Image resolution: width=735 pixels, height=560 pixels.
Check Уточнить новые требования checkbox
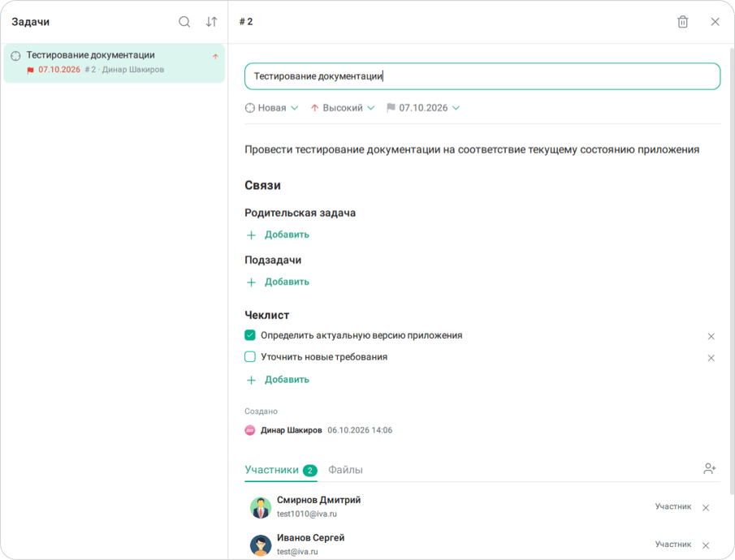250,356
